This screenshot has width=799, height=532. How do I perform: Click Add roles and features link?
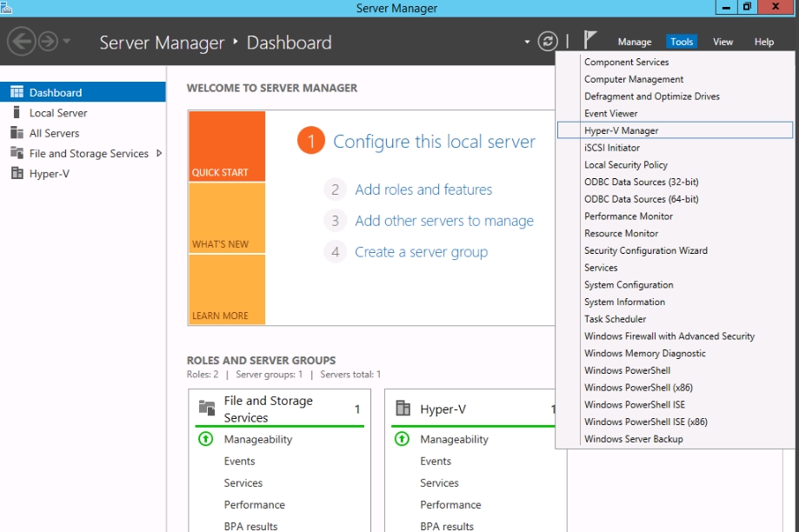[x=423, y=190]
